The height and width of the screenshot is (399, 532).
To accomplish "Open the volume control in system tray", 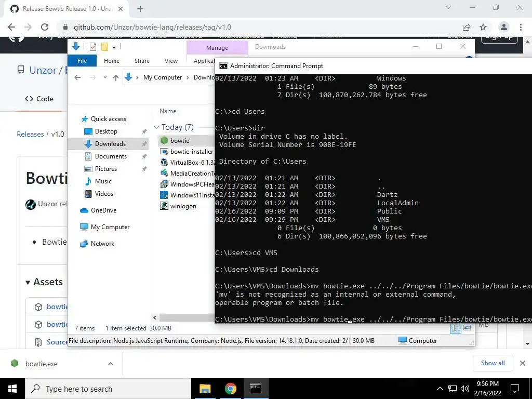I will pos(465,389).
